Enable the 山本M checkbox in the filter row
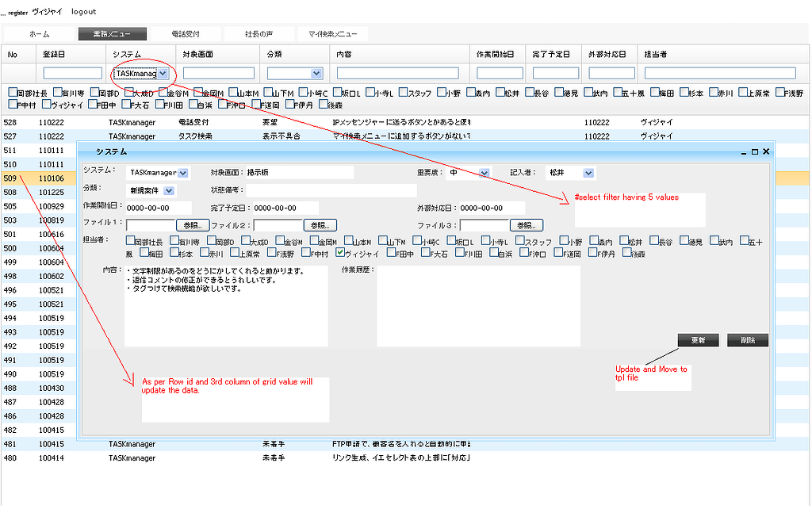This screenshot has width=812, height=509. (x=233, y=92)
